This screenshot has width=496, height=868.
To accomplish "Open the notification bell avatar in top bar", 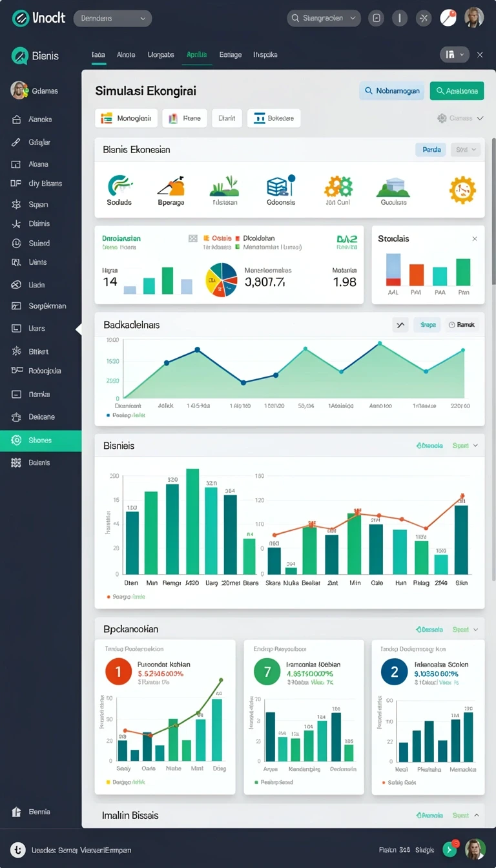I will click(x=449, y=18).
